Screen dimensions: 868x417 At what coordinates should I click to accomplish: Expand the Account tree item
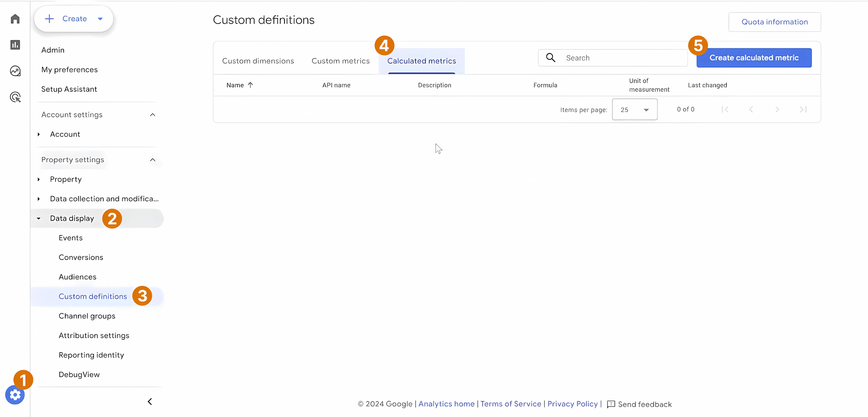[39, 134]
